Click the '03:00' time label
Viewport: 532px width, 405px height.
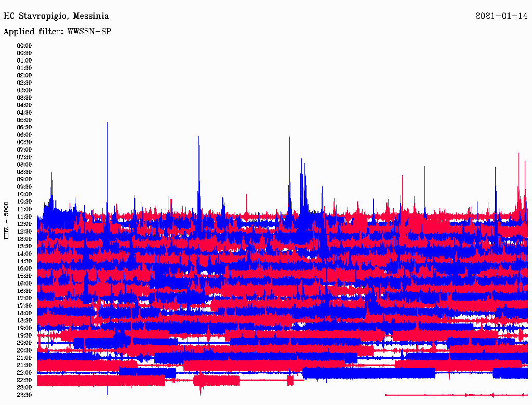point(24,90)
